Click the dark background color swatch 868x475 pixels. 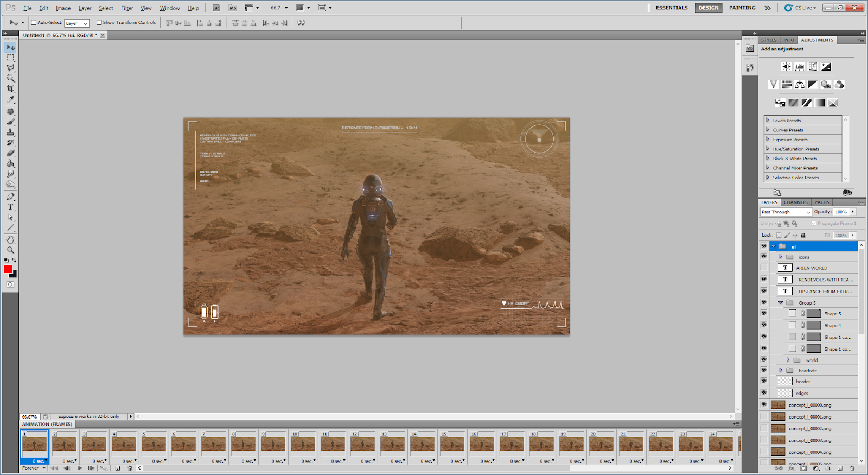click(x=14, y=274)
